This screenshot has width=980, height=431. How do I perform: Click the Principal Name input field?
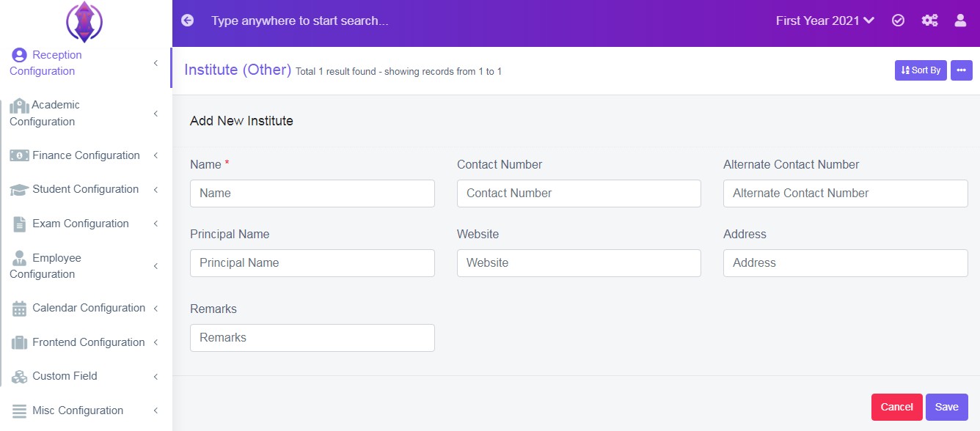coord(312,263)
